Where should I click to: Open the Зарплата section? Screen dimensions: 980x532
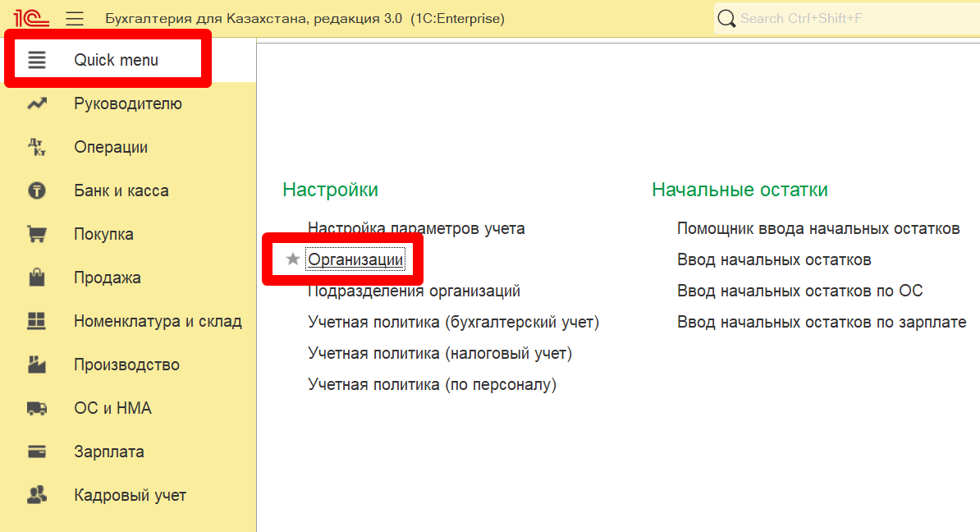[108, 452]
